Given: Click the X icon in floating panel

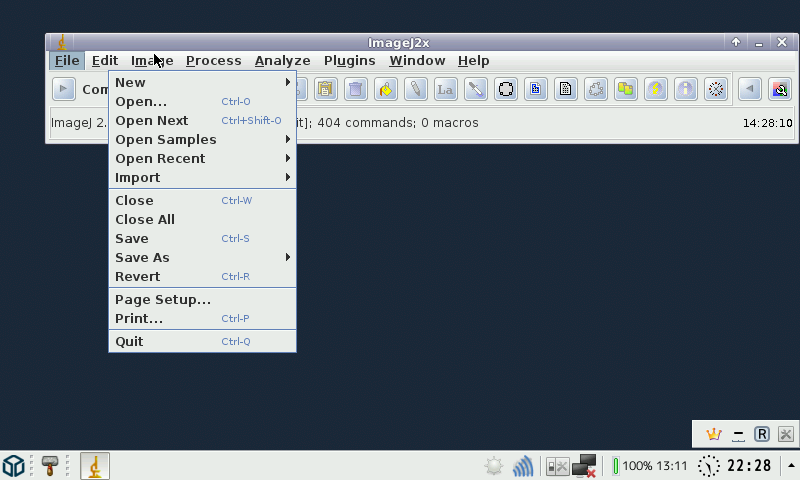Looking at the screenshot, I should click(x=786, y=434).
